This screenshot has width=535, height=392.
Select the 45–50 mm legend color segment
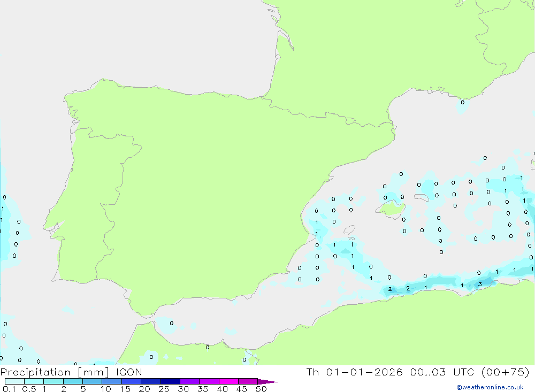248,381
